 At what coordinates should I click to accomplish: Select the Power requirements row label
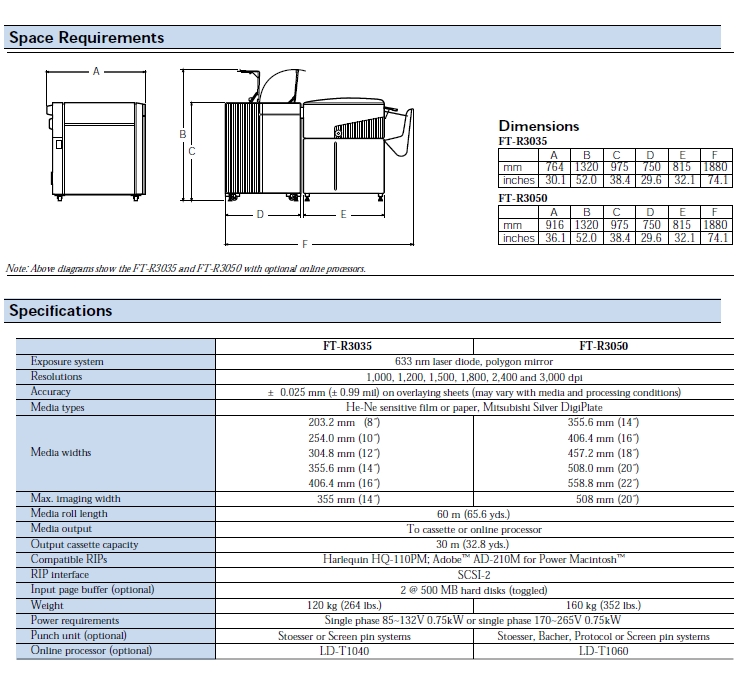click(x=75, y=620)
